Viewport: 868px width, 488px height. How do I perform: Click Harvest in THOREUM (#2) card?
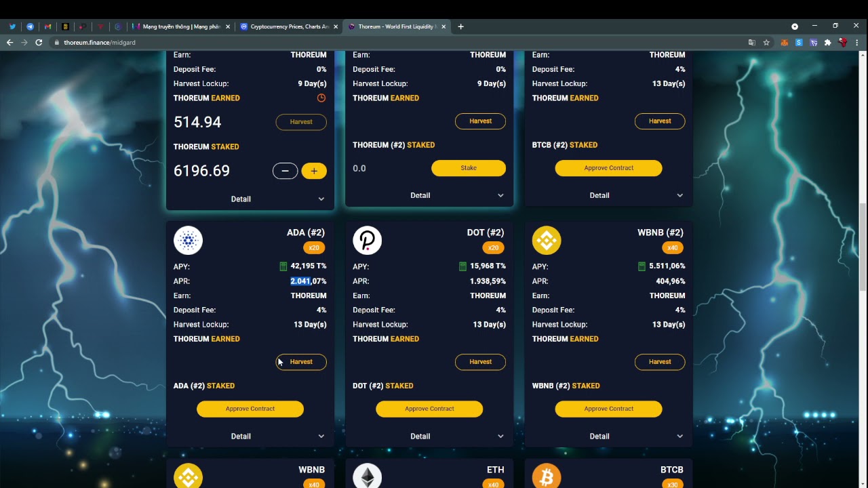click(481, 121)
